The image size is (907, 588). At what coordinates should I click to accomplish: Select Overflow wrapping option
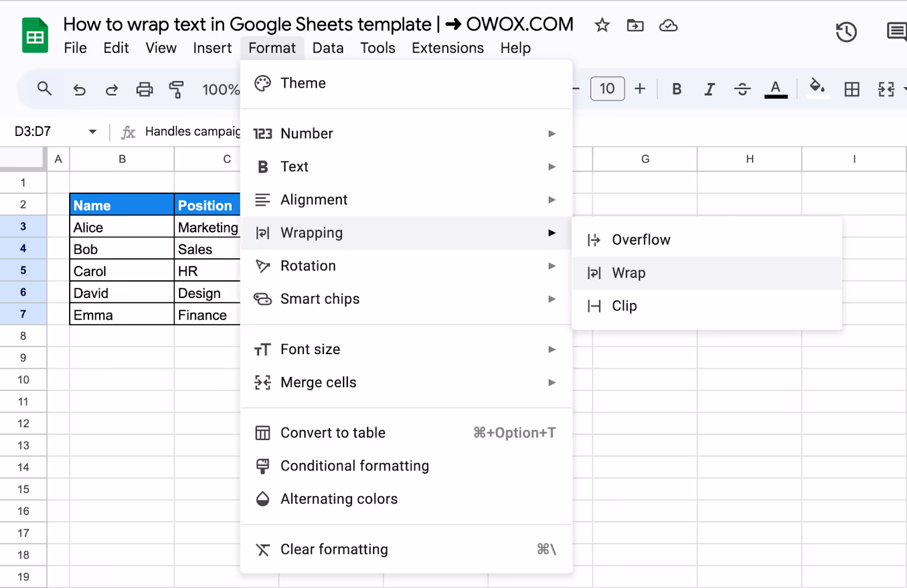[x=707, y=240]
